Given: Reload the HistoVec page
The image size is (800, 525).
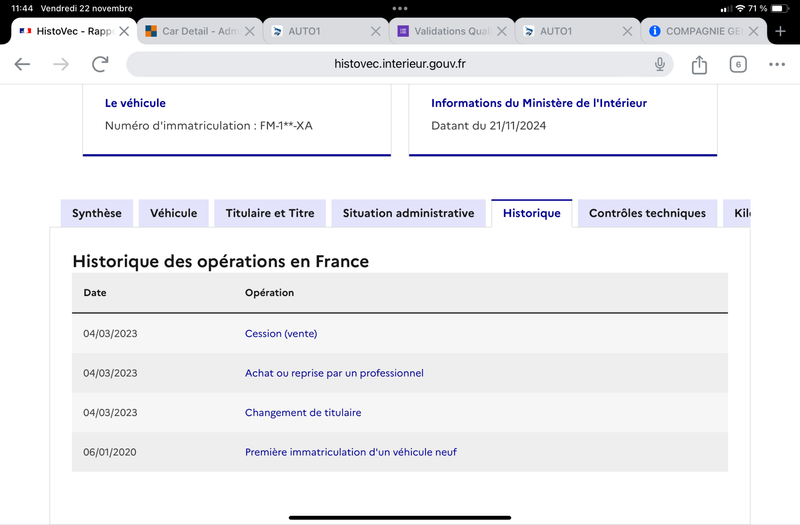Looking at the screenshot, I should point(100,64).
